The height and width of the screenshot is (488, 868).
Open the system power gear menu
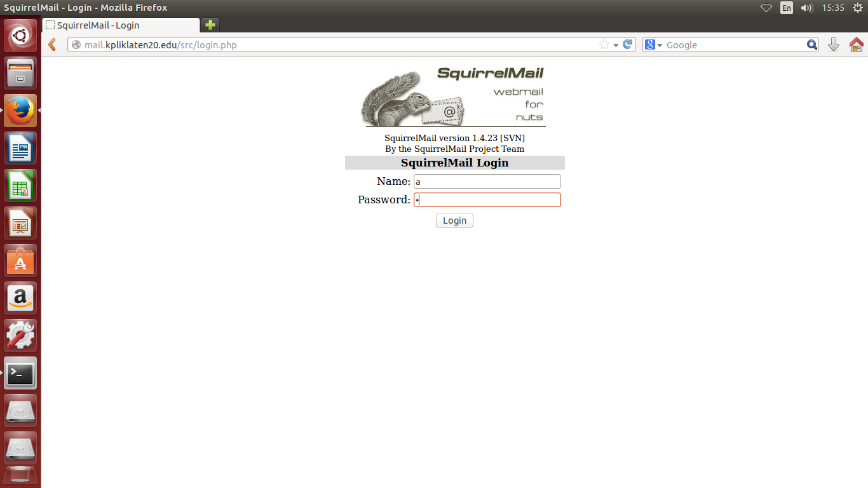(x=857, y=8)
